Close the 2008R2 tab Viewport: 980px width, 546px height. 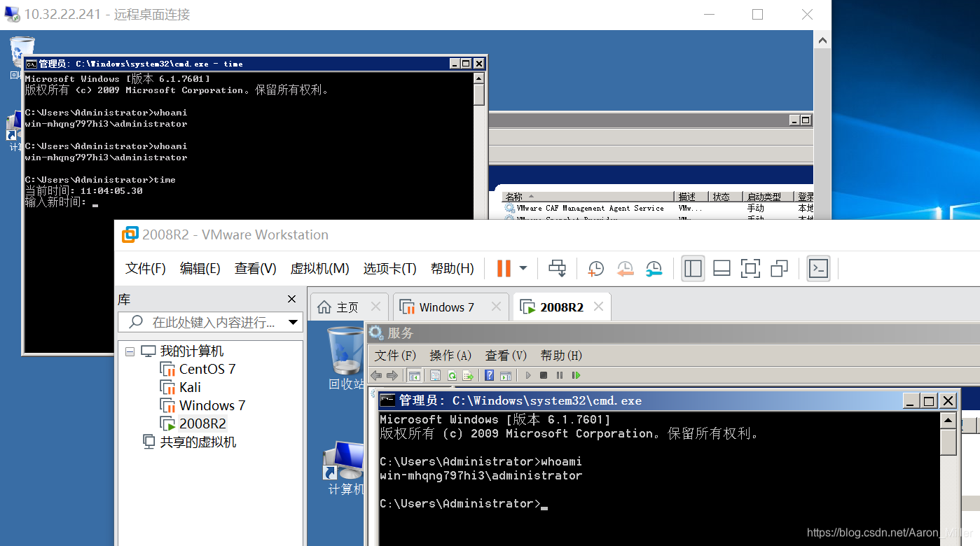(598, 307)
